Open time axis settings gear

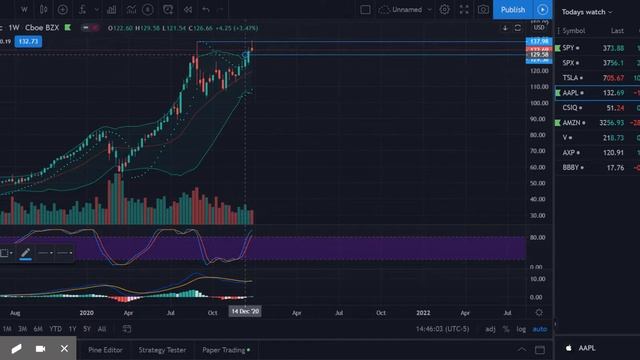539,313
